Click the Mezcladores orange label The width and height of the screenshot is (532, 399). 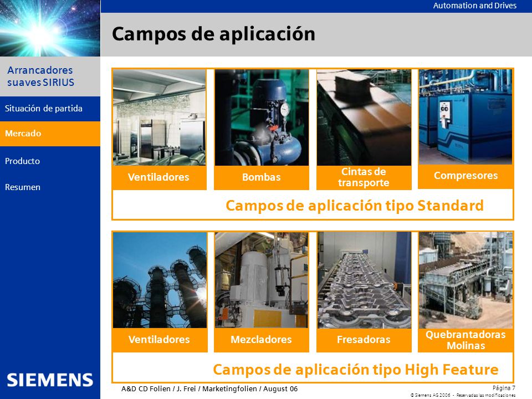point(261,340)
